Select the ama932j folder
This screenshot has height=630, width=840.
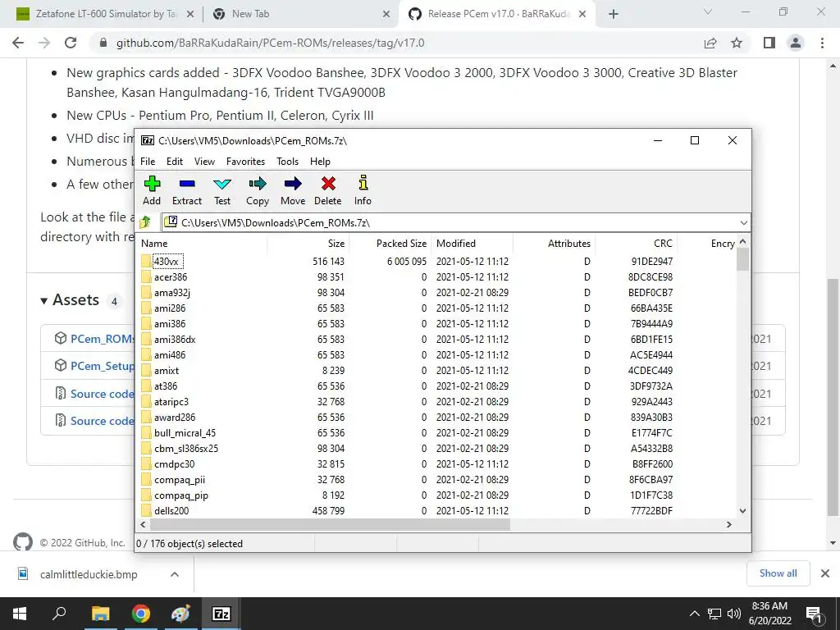[x=172, y=293]
